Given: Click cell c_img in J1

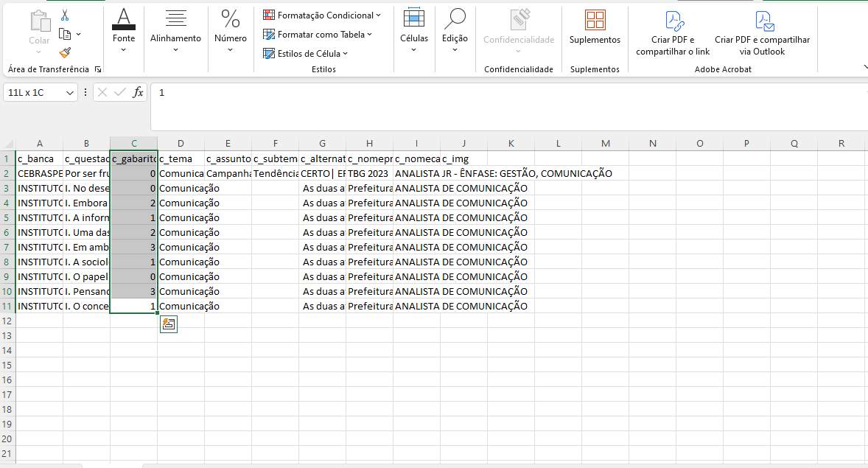Looking at the screenshot, I should point(464,159).
